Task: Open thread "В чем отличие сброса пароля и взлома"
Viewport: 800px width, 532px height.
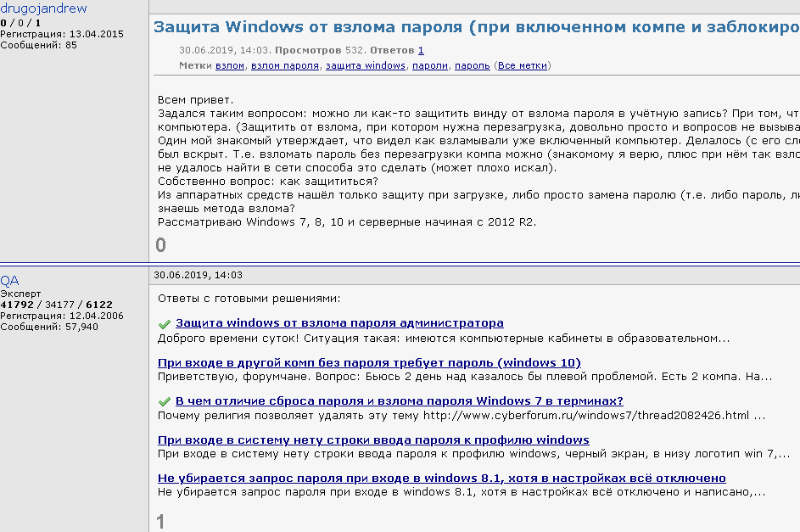Action: [x=400, y=401]
